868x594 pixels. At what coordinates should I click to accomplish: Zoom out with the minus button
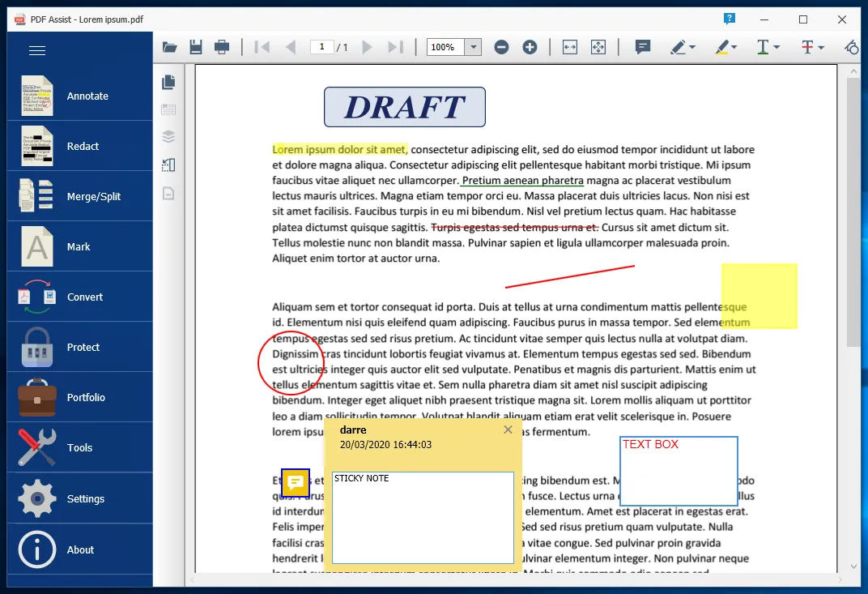coord(501,47)
